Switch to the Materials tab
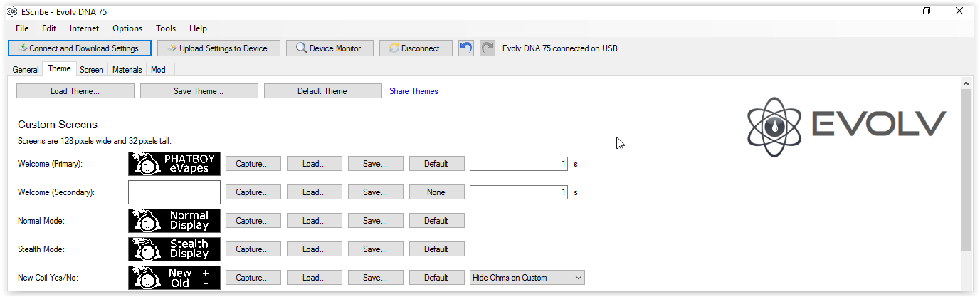This screenshot has height=297, width=980. click(x=127, y=70)
